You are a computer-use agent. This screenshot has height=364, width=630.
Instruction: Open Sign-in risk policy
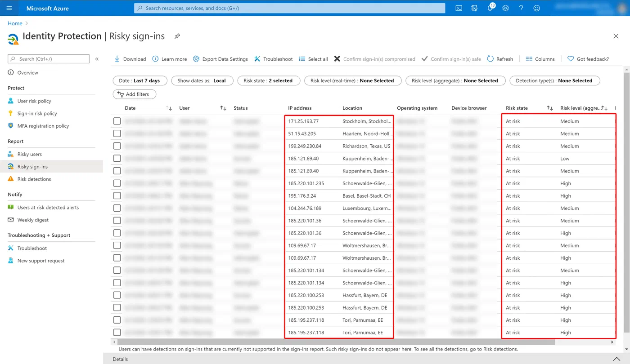(37, 114)
